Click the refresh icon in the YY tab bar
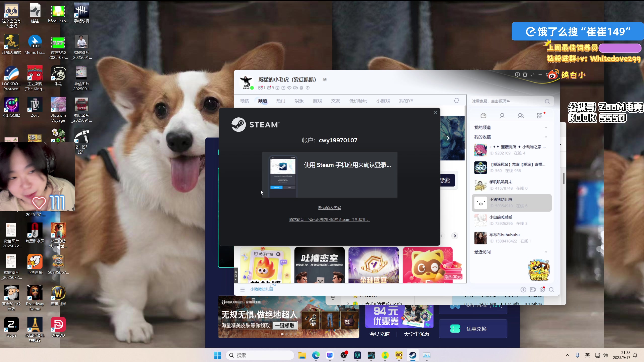 click(457, 101)
